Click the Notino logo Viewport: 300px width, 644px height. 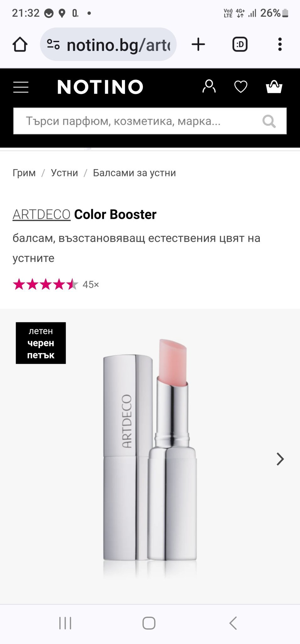pyautogui.click(x=100, y=87)
